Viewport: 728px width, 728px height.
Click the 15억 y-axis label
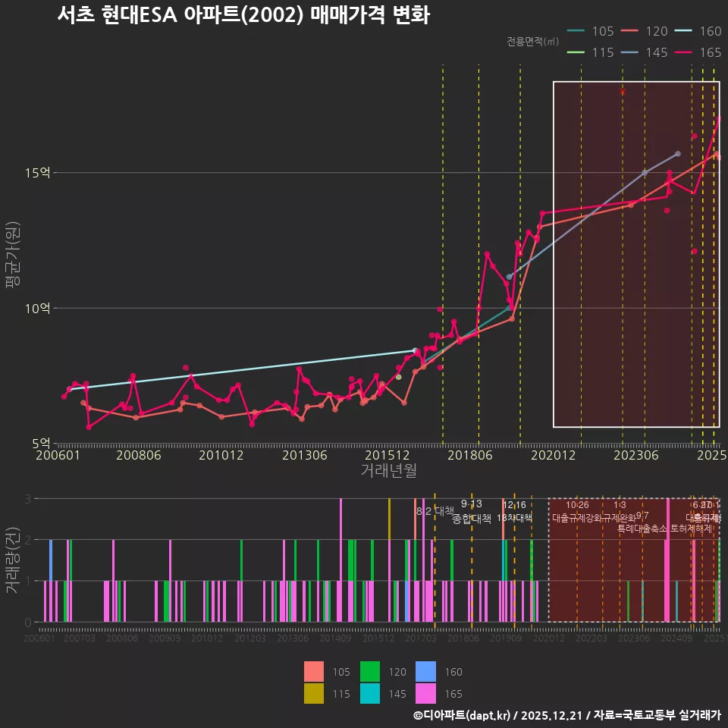(38, 173)
